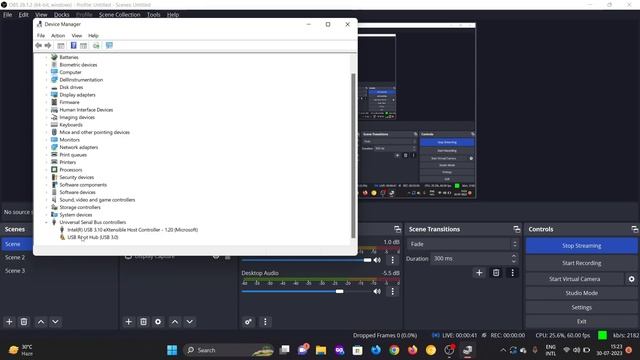640x360 pixels.
Task: Click the Studio Mode button
Action: 581,293
